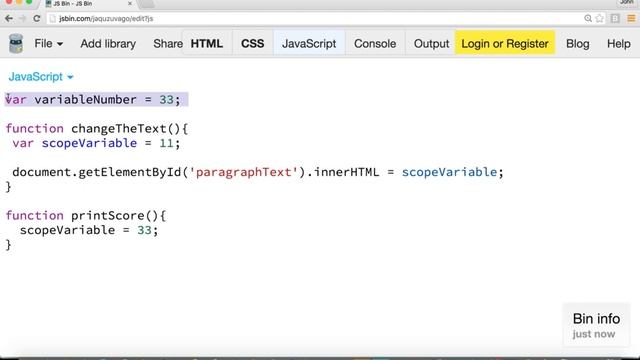The width and height of the screenshot is (640, 360).
Task: Click the Bin info box
Action: pos(596,325)
